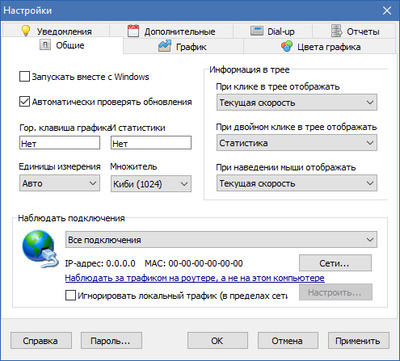Click the Сети... button
This screenshot has width=400, height=361.
tap(335, 263)
